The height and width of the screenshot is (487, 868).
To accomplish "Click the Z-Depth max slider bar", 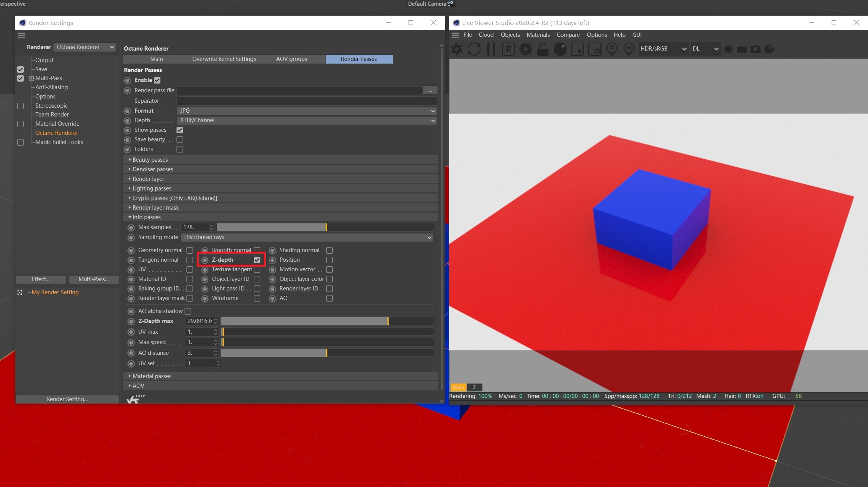I will coord(327,321).
